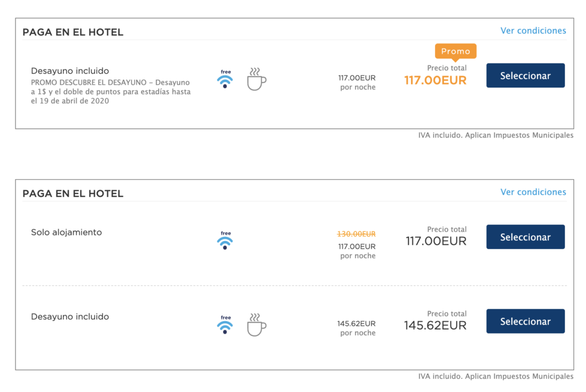Screen dimensions: 586x392
Task: Click the orange Promo badge
Action: pos(456,52)
